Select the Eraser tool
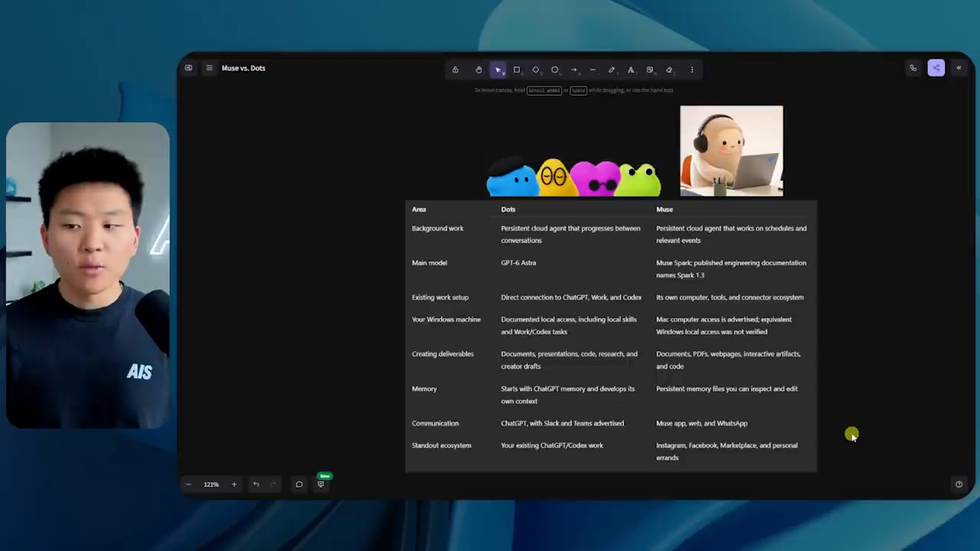 click(669, 70)
